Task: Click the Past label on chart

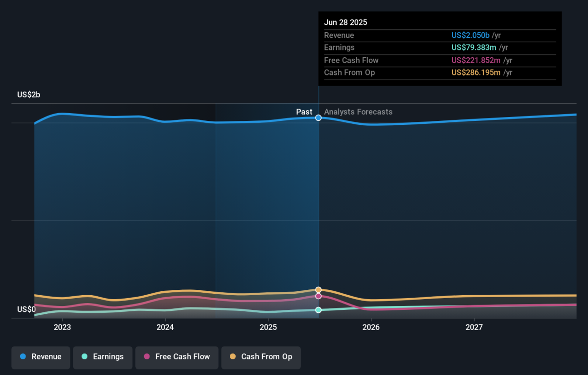Action: 304,112
